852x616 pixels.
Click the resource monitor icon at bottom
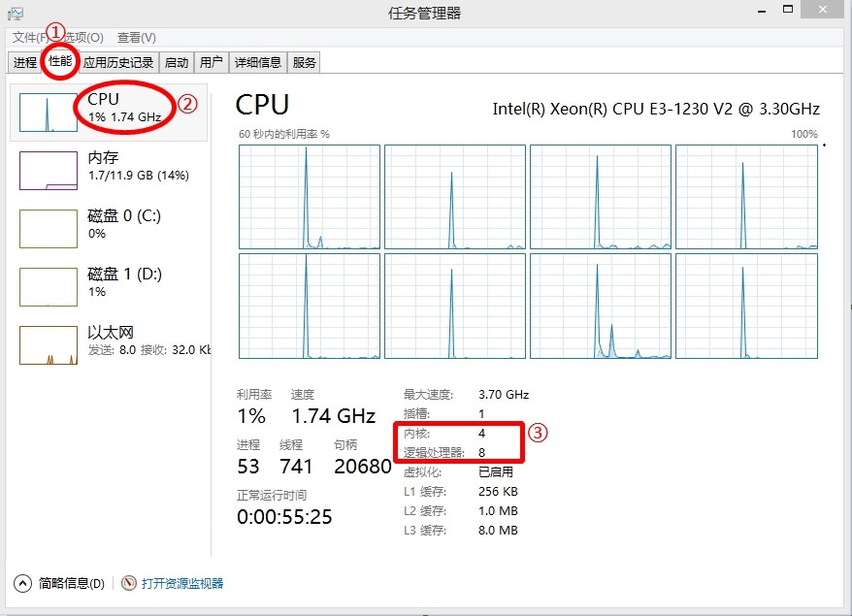click(129, 583)
